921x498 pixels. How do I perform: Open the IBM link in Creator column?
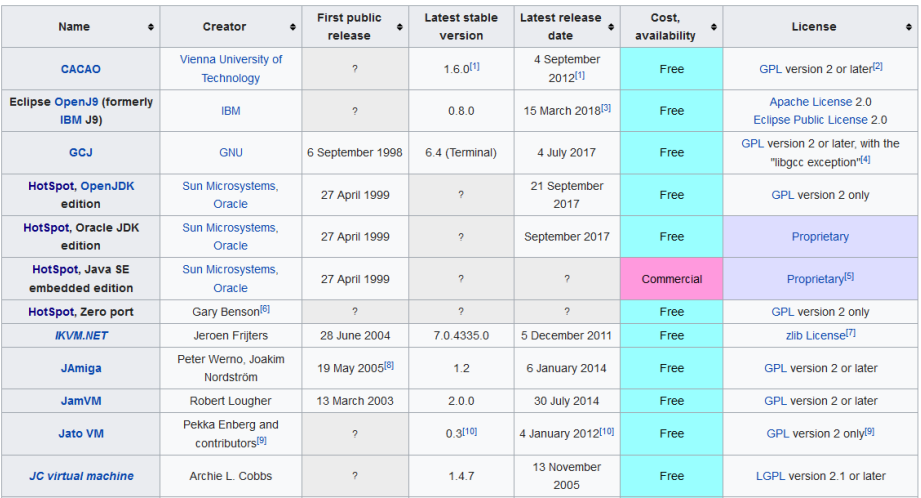231,111
